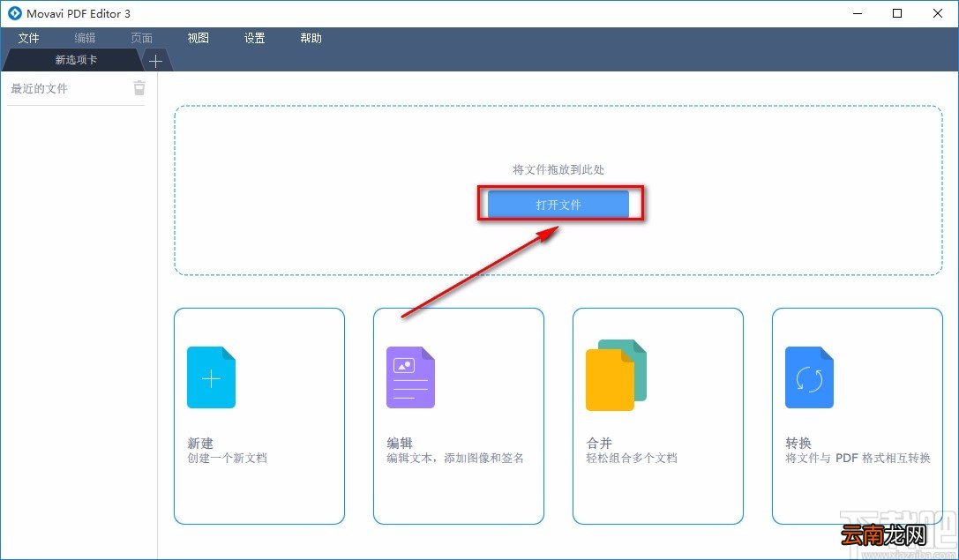Open the 视图 menu
The width and height of the screenshot is (959, 560).
coord(199,38)
